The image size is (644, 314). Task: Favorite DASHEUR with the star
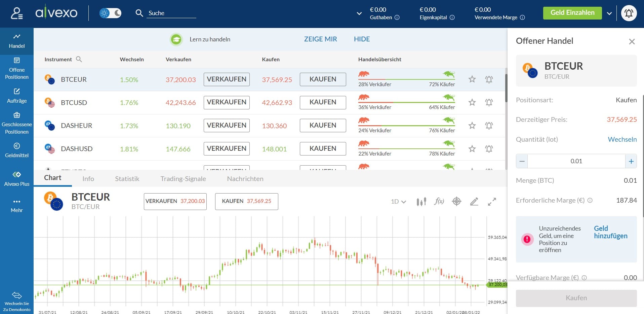[472, 126]
